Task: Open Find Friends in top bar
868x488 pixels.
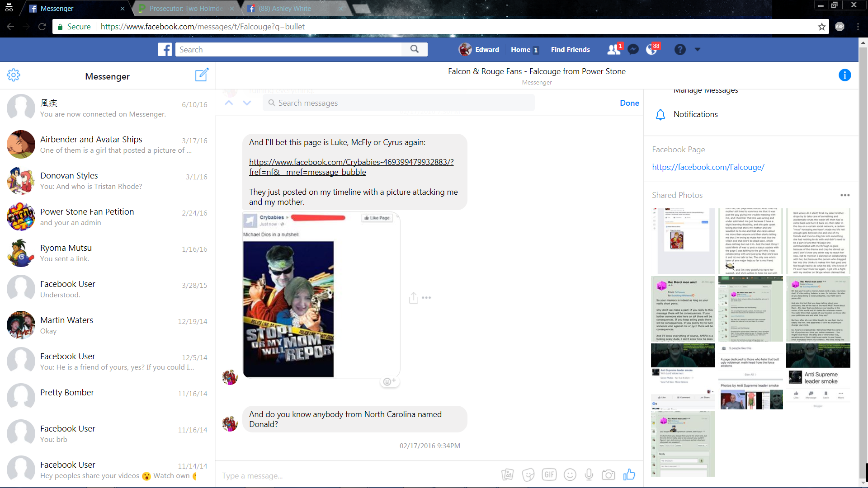Action: pyautogui.click(x=570, y=50)
